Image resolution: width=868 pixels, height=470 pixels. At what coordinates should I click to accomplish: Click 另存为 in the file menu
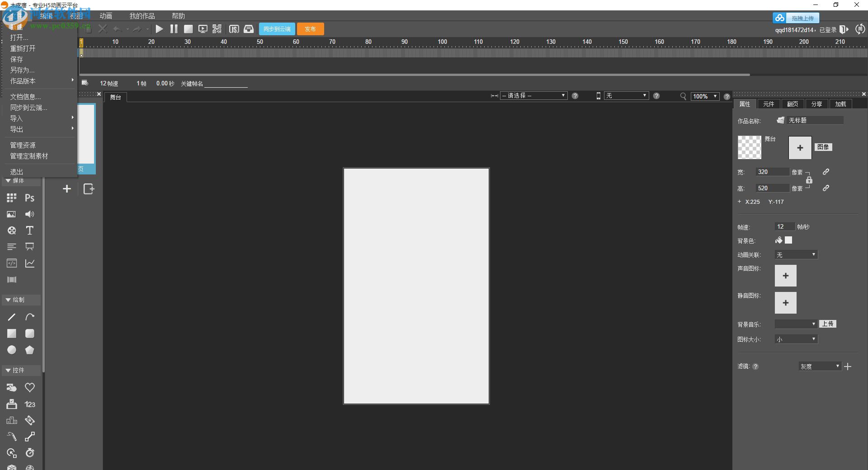[22, 70]
